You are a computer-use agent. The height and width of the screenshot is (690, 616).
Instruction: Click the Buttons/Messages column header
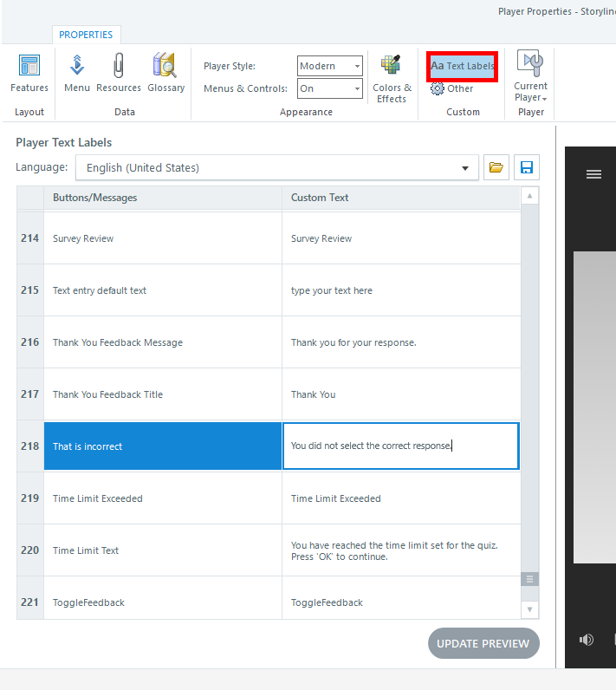(163, 198)
